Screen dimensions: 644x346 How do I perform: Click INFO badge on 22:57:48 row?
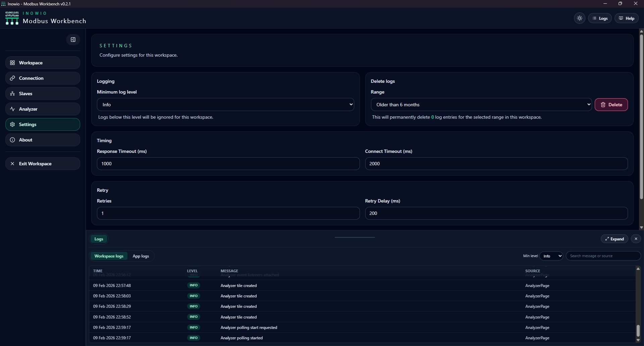tap(194, 285)
